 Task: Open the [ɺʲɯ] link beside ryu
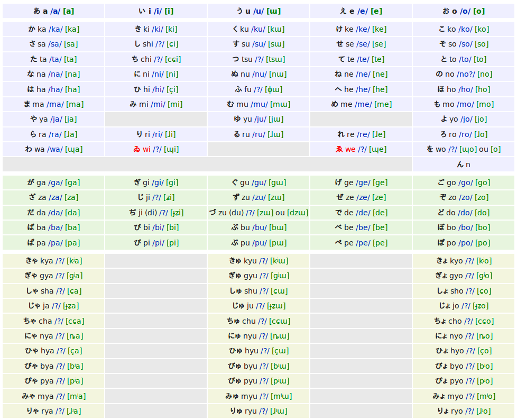click(279, 412)
